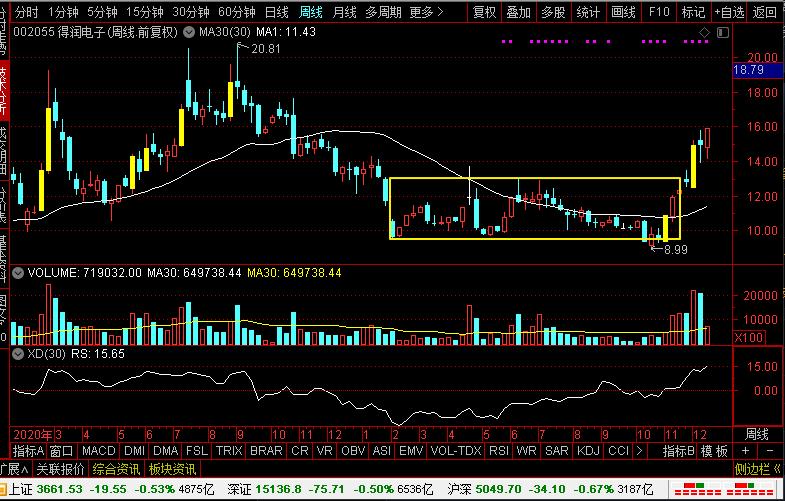Click the 18.79 price marker on axis
785x501 pixels.
(x=749, y=70)
